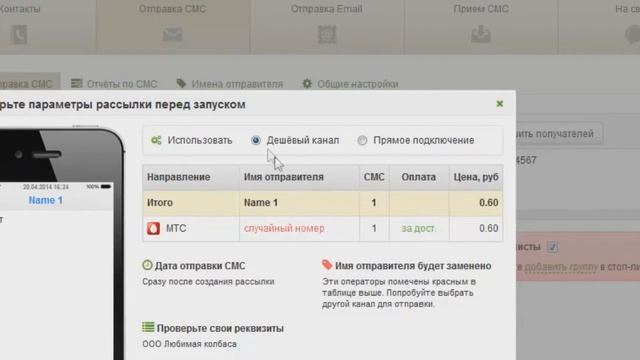Click the 0.60 price in the МТС row
The image size is (640, 360).
pyautogui.click(x=489, y=229)
